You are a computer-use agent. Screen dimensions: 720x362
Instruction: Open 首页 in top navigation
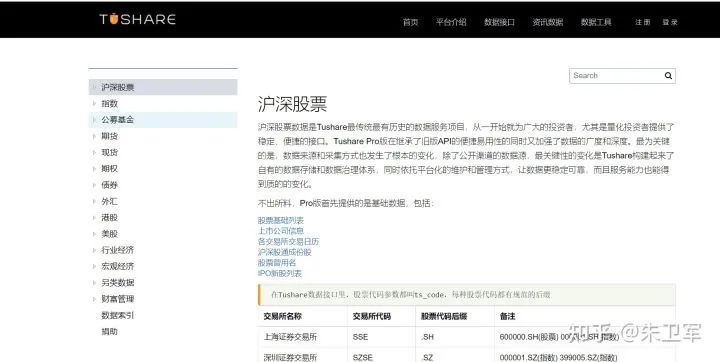[x=410, y=22]
